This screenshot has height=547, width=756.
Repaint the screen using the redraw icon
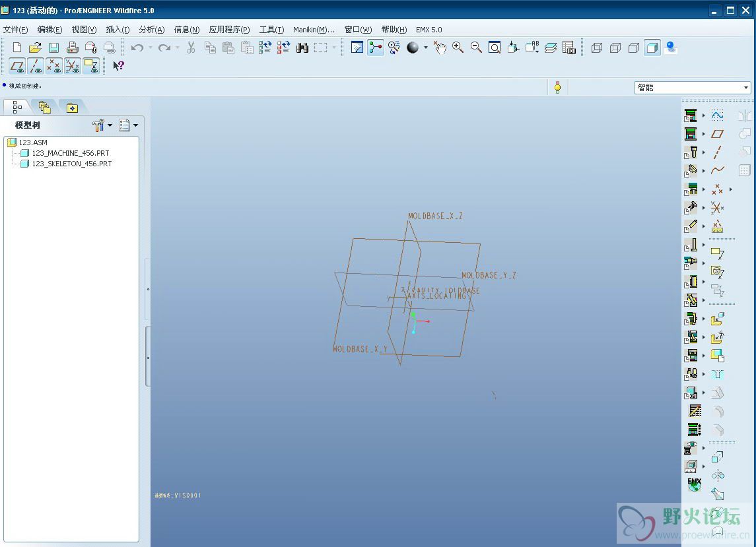357,48
